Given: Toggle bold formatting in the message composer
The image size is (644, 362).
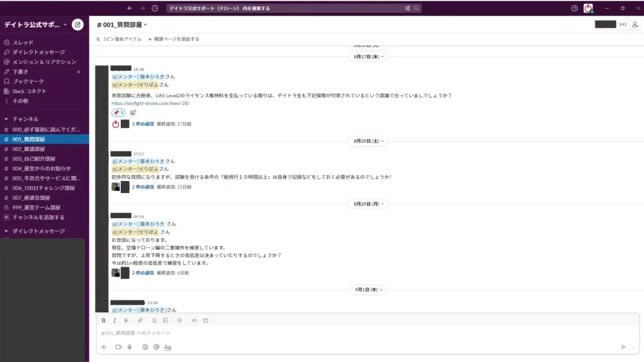Looking at the screenshot, I should click(103, 321).
